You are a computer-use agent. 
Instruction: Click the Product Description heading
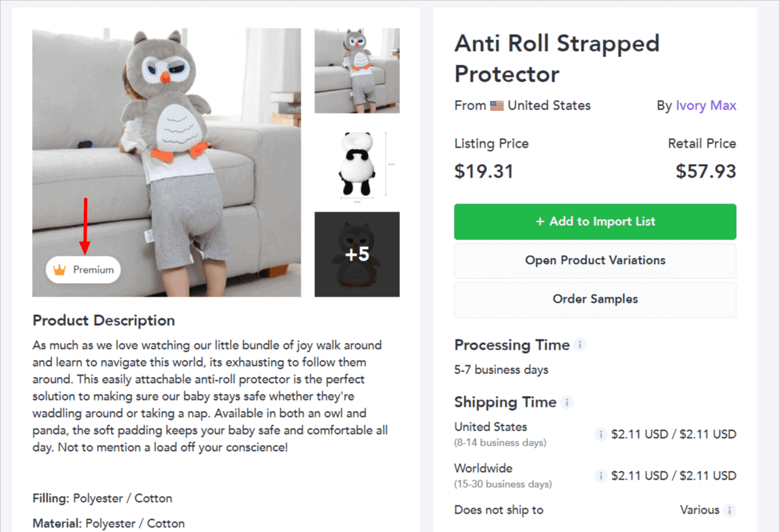click(x=103, y=320)
